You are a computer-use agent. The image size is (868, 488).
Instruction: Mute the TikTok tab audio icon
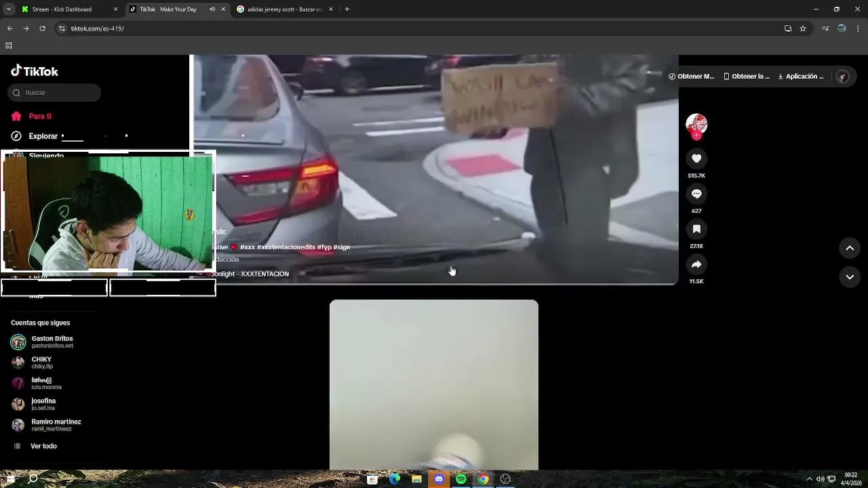(x=212, y=9)
